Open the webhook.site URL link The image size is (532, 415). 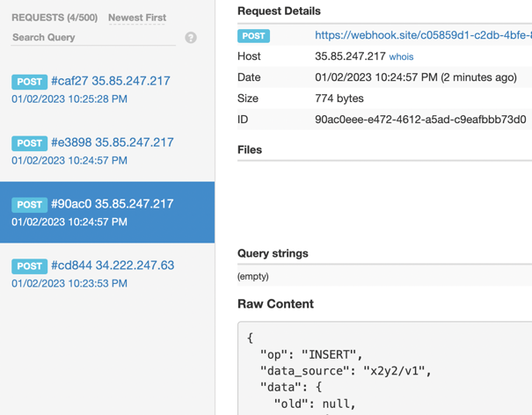click(x=422, y=36)
